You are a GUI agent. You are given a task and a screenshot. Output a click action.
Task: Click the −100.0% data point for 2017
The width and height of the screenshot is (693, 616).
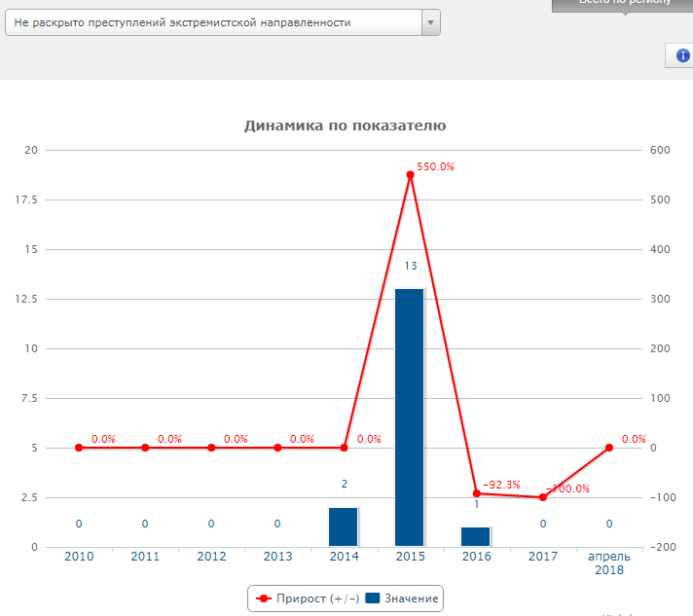pyautogui.click(x=542, y=497)
